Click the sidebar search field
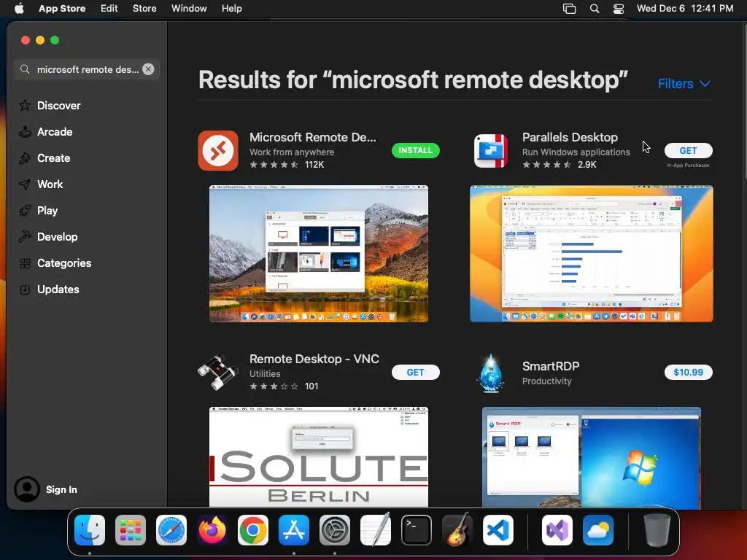747x560 pixels. pos(88,69)
